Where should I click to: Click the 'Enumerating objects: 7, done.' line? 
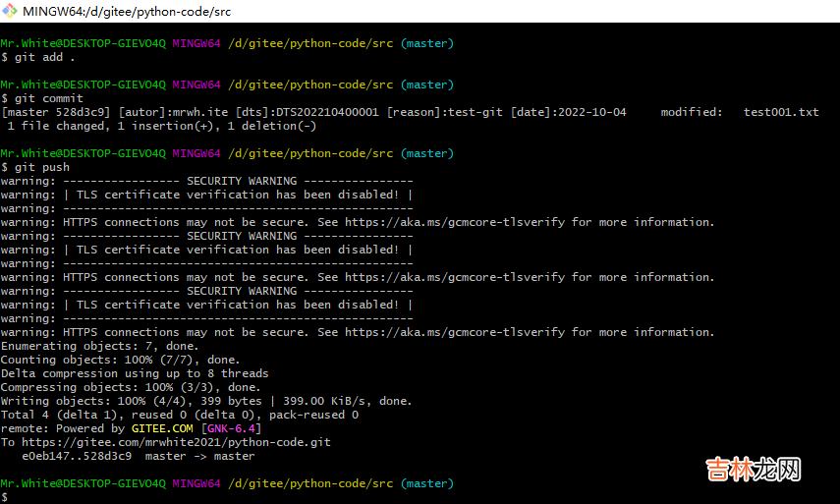[99, 346]
